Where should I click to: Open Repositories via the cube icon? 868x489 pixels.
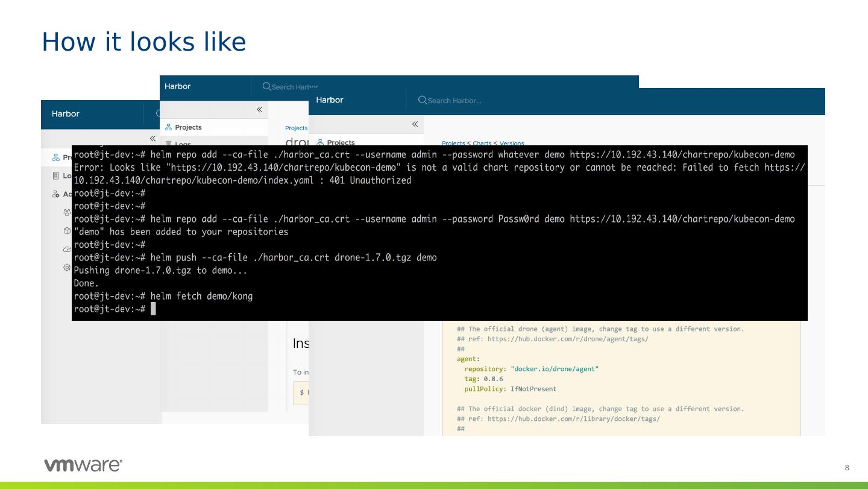(x=67, y=231)
